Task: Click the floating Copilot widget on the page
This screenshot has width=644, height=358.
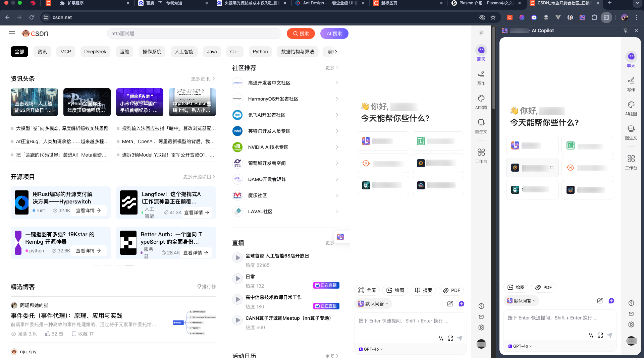Action: [x=340, y=237]
